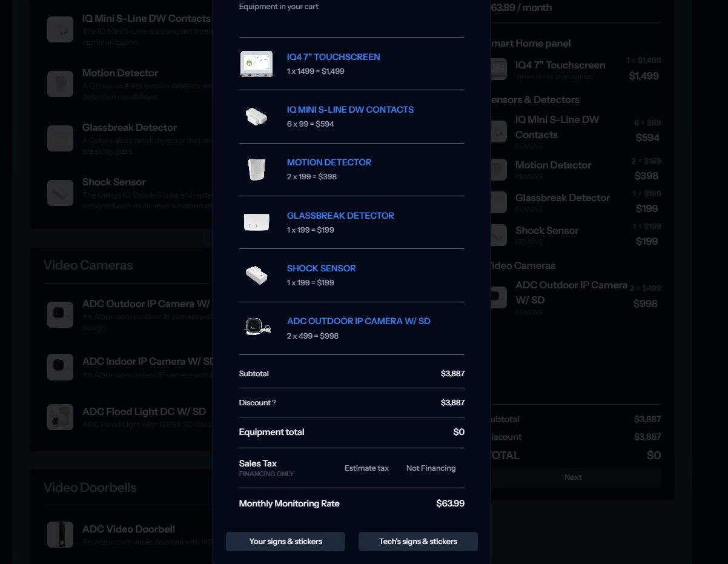The width and height of the screenshot is (728, 564).
Task: Click the Video Doorbells section heading
Action: (90, 488)
